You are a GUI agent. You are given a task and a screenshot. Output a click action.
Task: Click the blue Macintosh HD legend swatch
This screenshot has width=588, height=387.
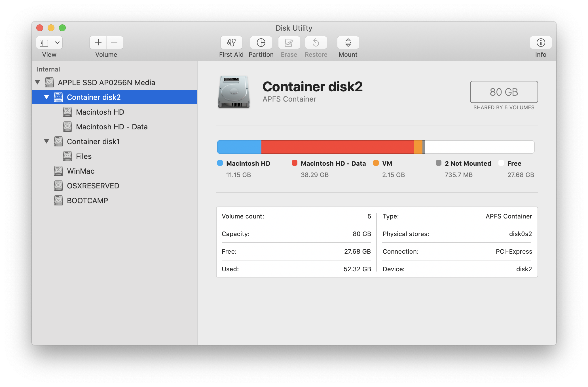(x=220, y=163)
